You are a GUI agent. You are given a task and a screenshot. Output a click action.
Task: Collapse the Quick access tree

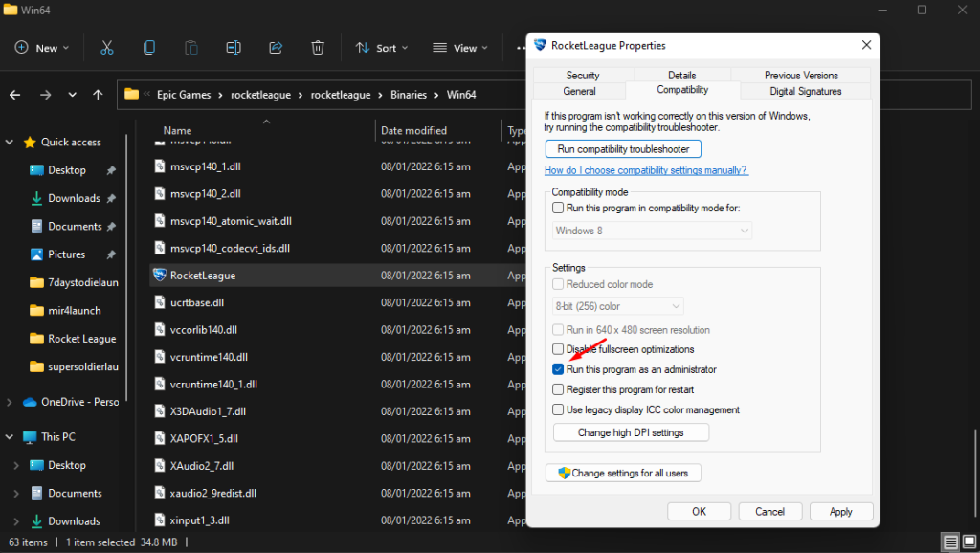click(10, 142)
